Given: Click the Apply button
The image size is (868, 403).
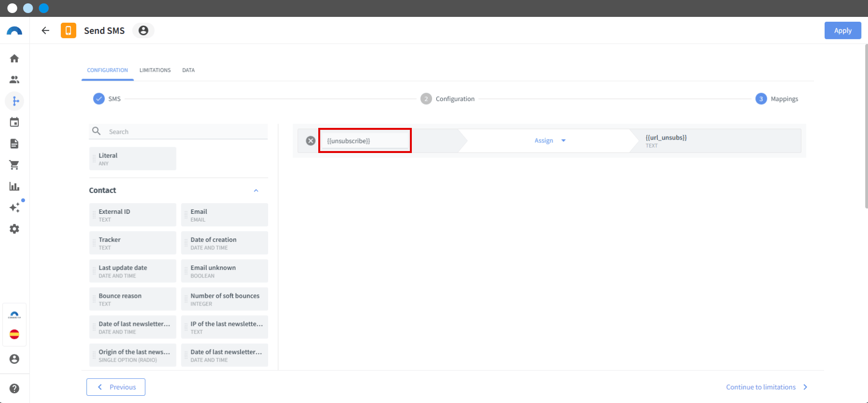Looking at the screenshot, I should tap(842, 30).
